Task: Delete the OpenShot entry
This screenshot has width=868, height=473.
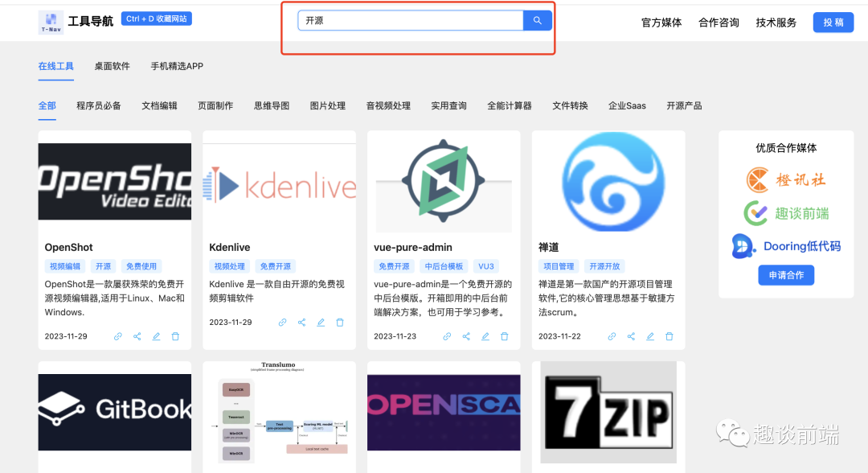Action: pyautogui.click(x=175, y=336)
